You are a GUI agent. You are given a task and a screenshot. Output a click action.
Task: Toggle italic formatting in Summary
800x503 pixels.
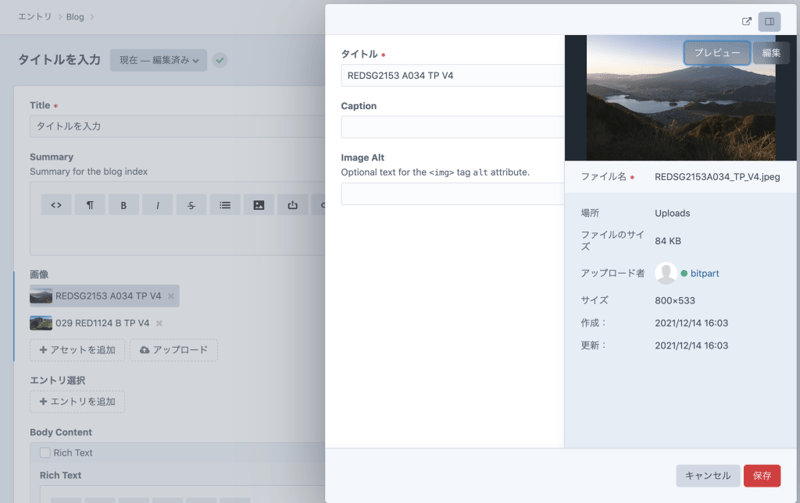point(157,205)
